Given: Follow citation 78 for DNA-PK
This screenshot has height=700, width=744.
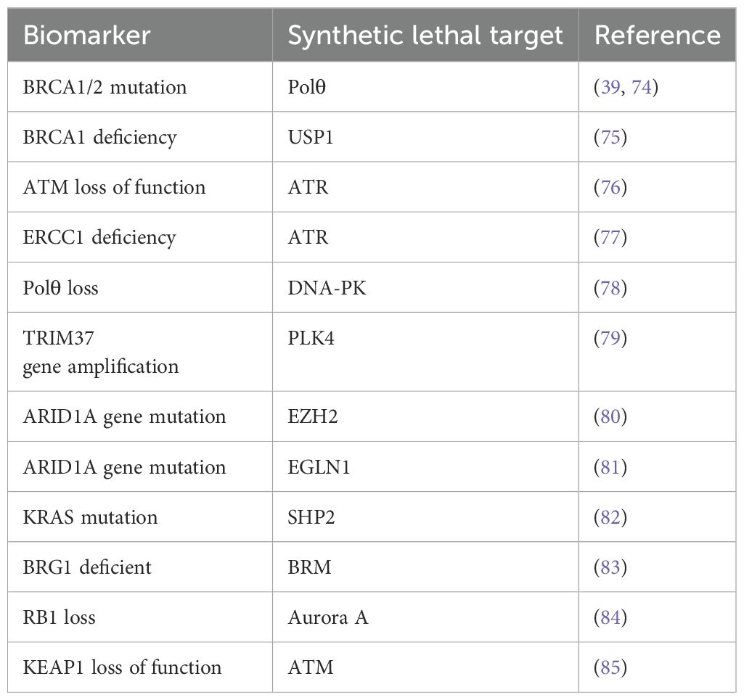Looking at the screenshot, I should click(x=610, y=288).
